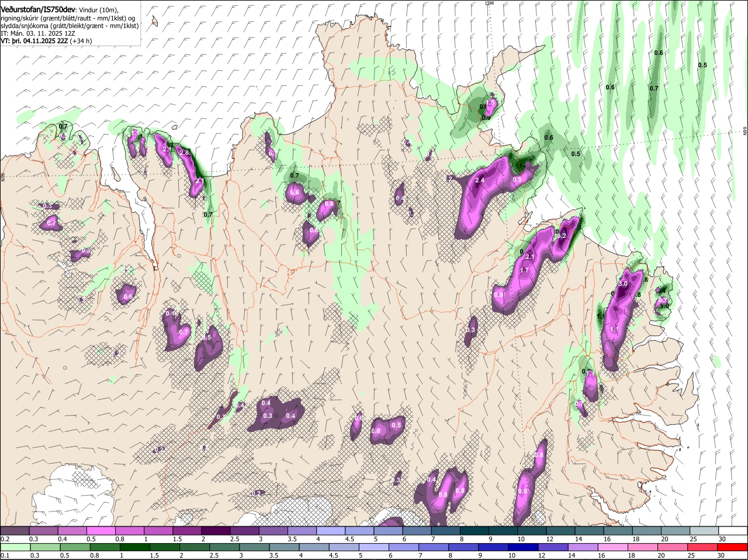Click the Veðurstofan/IS750dev title text
The image size is (748, 560).
coord(37,10)
